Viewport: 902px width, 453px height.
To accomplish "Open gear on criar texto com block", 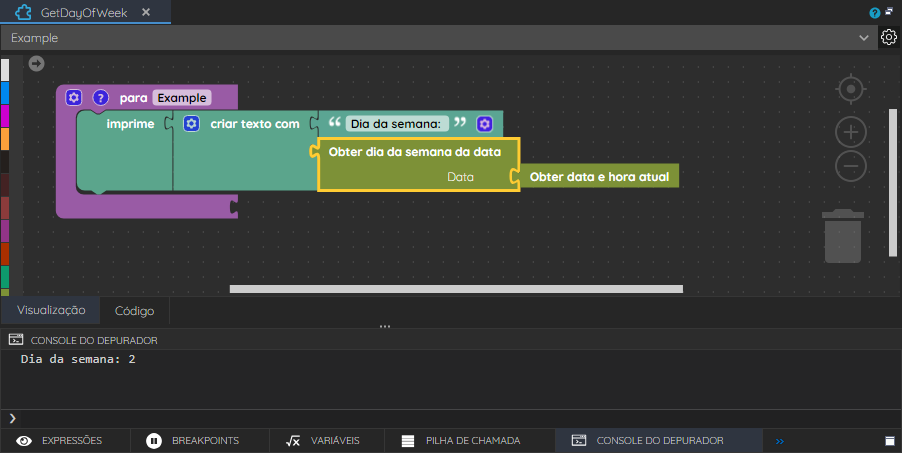I will [x=192, y=124].
